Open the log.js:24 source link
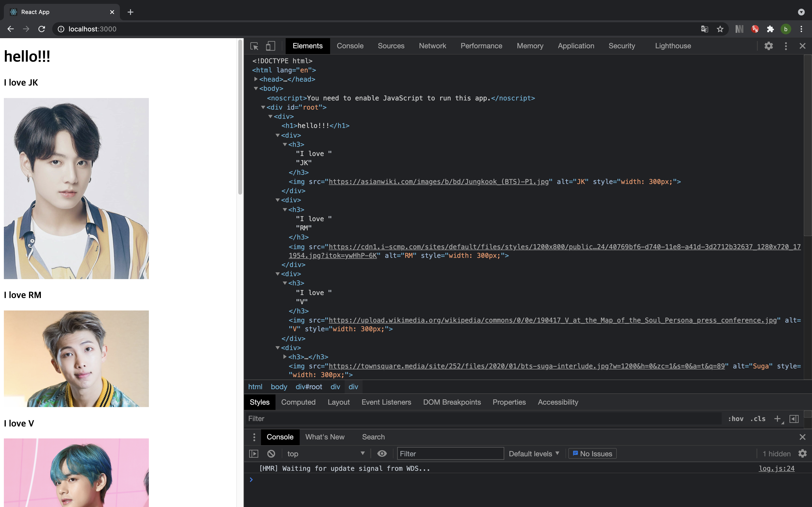The width and height of the screenshot is (812, 507). pyautogui.click(x=776, y=468)
